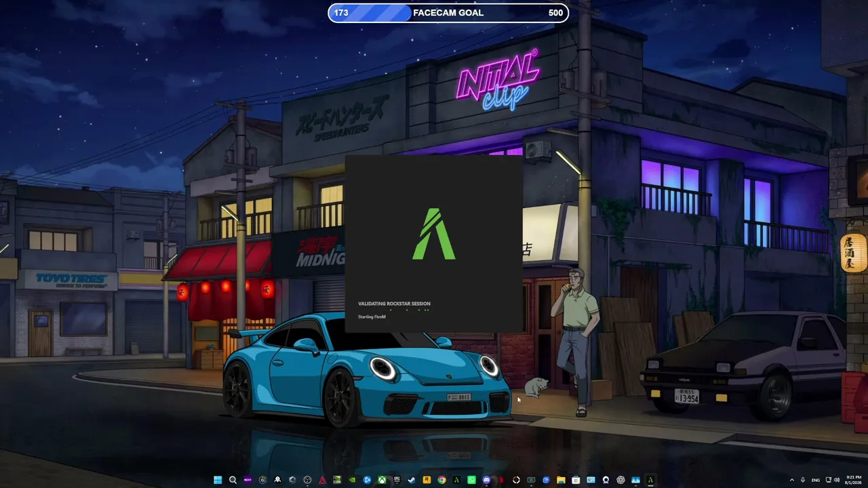The height and width of the screenshot is (488, 868).
Task: Open Microsoft Store from the taskbar
Action: [x=576, y=480]
